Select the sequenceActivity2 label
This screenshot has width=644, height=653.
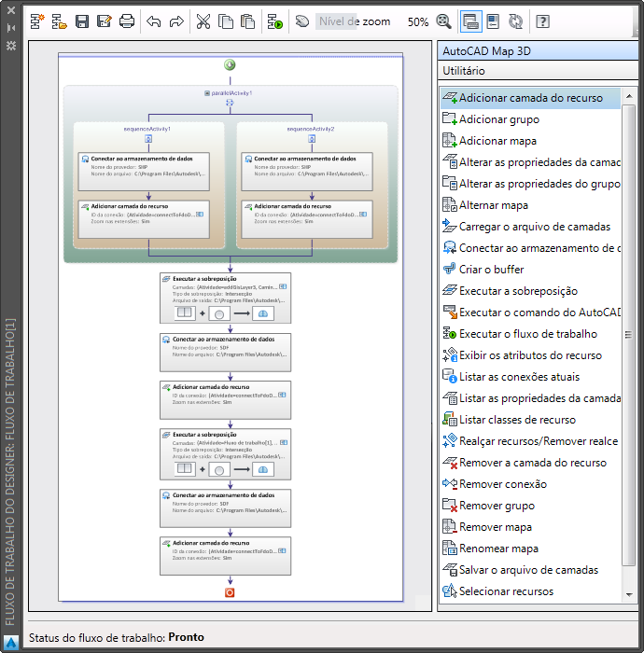click(311, 129)
